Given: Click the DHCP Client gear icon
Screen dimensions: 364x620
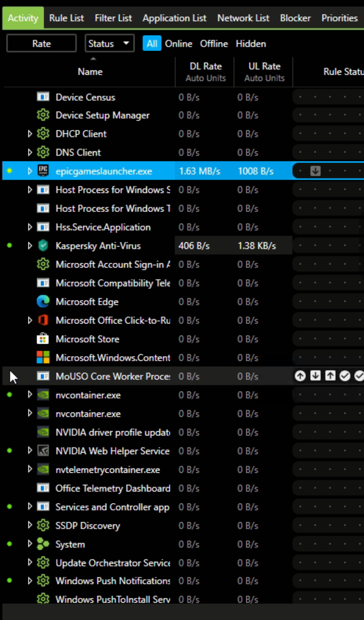Looking at the screenshot, I should pos(43,133).
